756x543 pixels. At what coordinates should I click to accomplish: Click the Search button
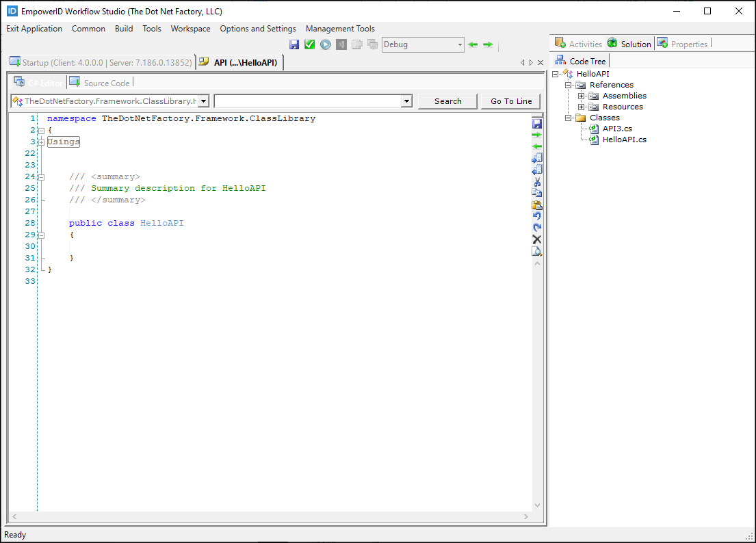tap(447, 101)
